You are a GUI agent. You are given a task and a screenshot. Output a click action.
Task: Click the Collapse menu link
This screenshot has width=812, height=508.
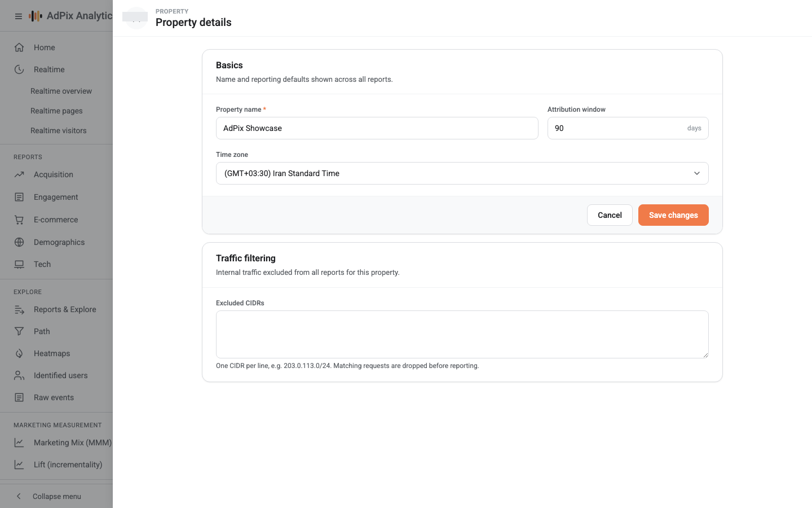click(x=57, y=496)
